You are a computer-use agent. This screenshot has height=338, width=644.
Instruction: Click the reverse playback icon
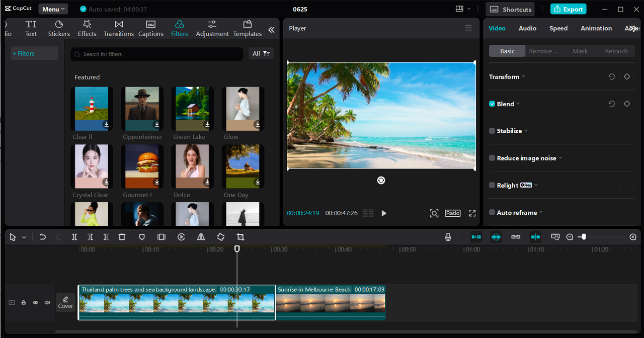coord(182,237)
